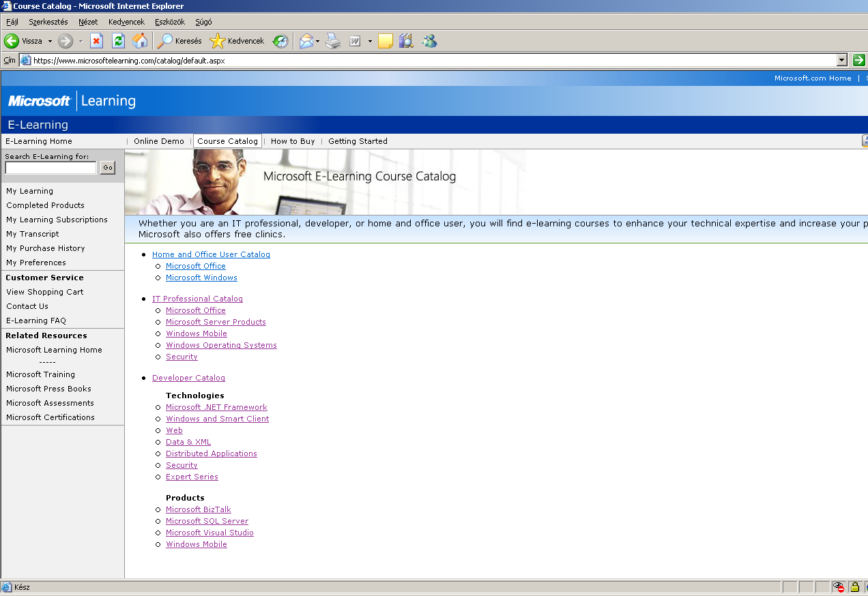Viewport: 868px width, 596px height.
Task: Open the Szerkesztés menu
Action: [48, 22]
